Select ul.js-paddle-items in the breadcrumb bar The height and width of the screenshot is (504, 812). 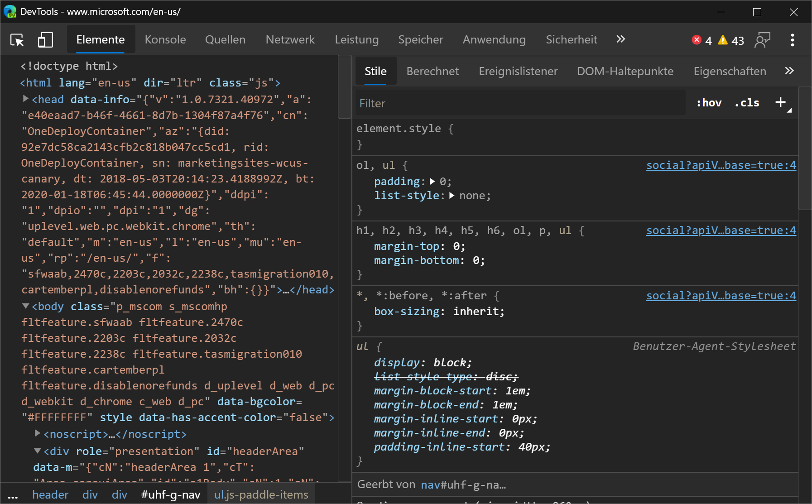tap(261, 494)
